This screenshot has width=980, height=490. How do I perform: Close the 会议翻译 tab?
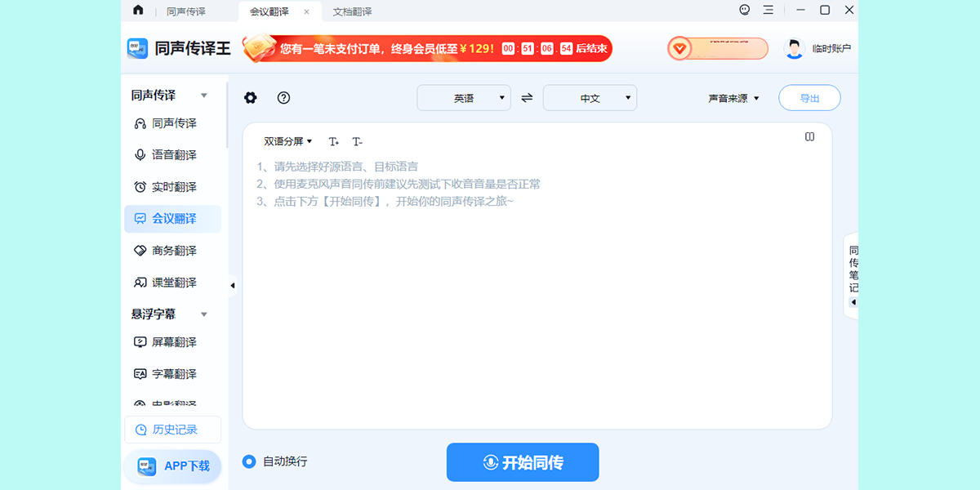click(306, 11)
